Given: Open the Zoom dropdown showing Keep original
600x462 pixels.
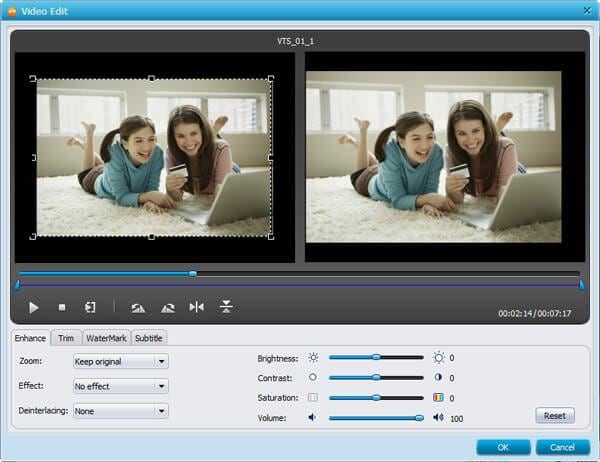Looking at the screenshot, I should [x=121, y=361].
